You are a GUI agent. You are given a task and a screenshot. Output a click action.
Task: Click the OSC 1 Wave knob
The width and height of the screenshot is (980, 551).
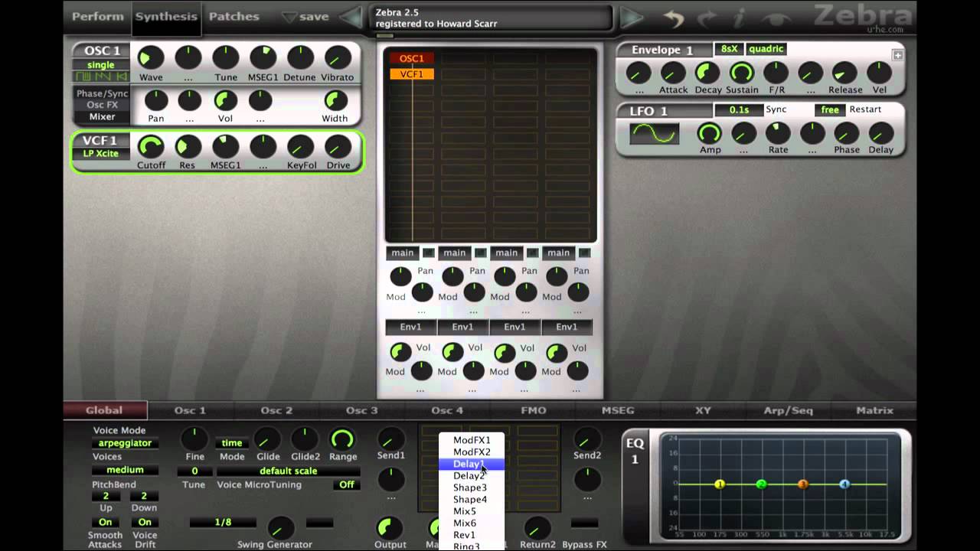tap(151, 58)
